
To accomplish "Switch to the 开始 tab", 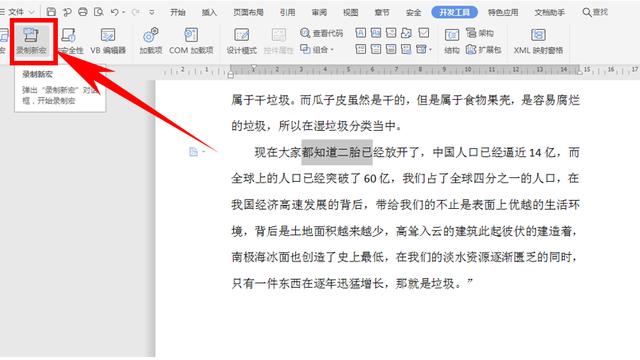I will [x=178, y=12].
